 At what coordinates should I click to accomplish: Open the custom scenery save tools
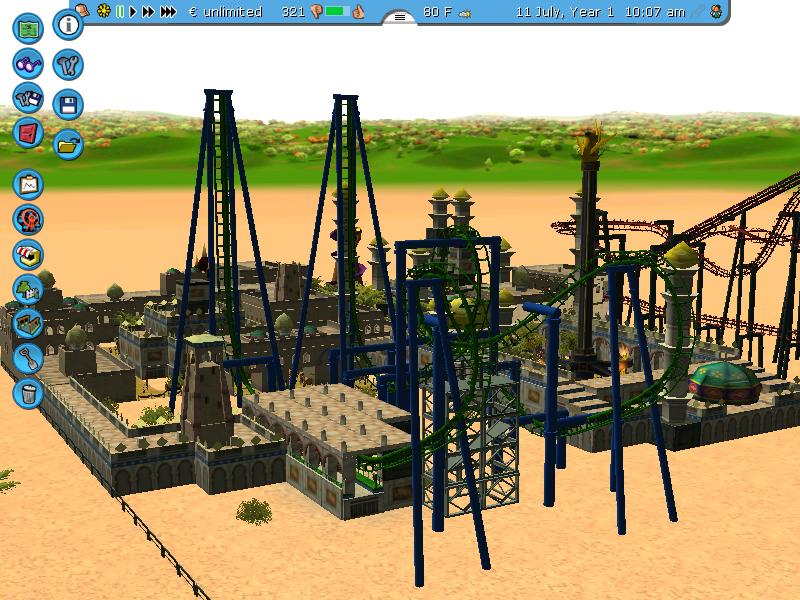pyautogui.click(x=28, y=98)
